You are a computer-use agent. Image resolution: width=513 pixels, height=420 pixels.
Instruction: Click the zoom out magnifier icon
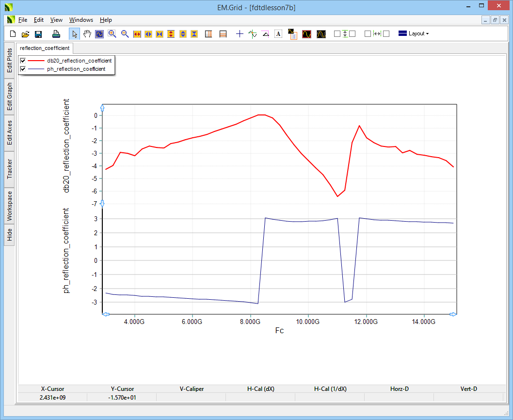point(125,34)
